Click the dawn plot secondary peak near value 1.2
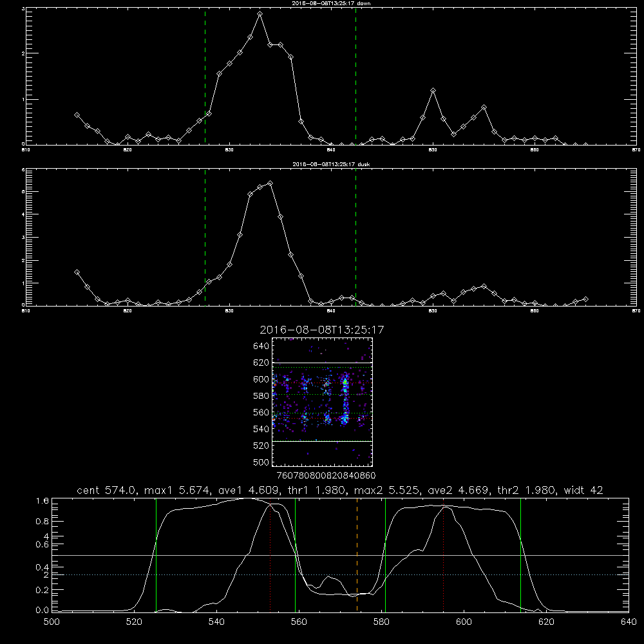644x644 pixels. [433, 90]
